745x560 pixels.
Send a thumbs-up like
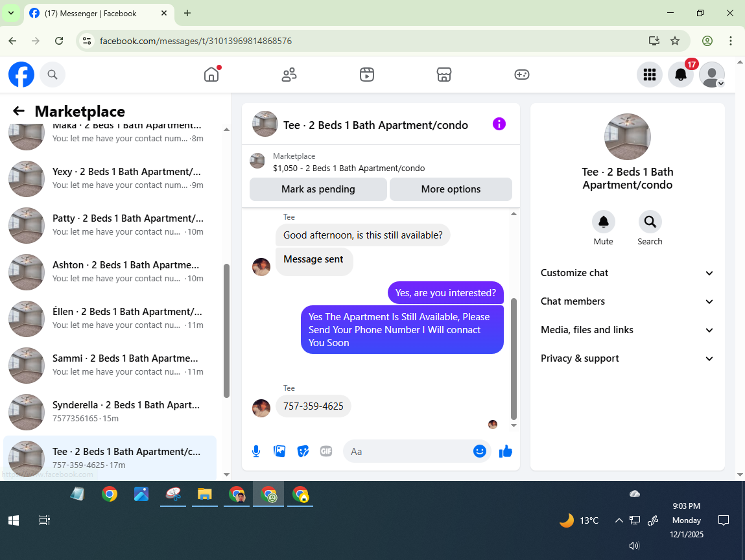point(506,451)
